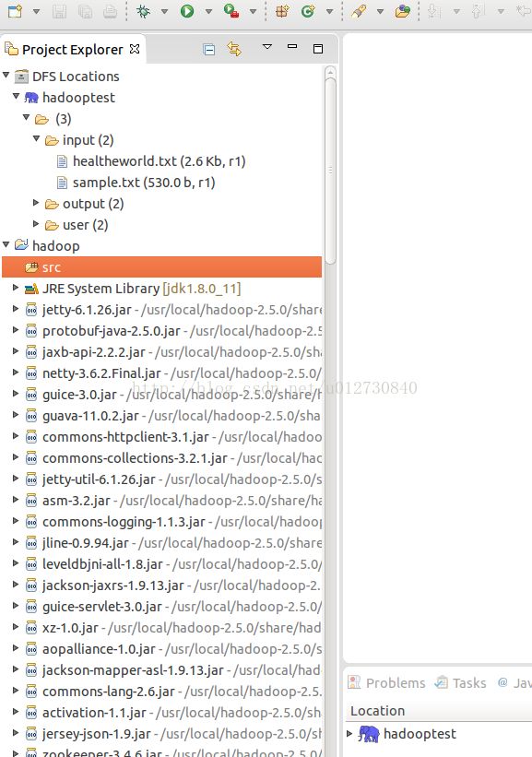The height and width of the screenshot is (757, 532).
Task: Open the Run configurations dropdown arrow
Action: click(208, 11)
